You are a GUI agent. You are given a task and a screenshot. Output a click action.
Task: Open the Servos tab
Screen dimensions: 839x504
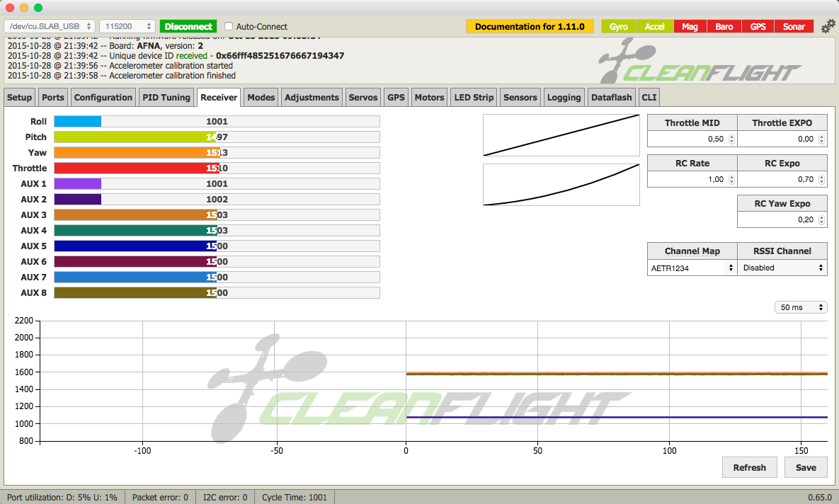pyautogui.click(x=363, y=98)
